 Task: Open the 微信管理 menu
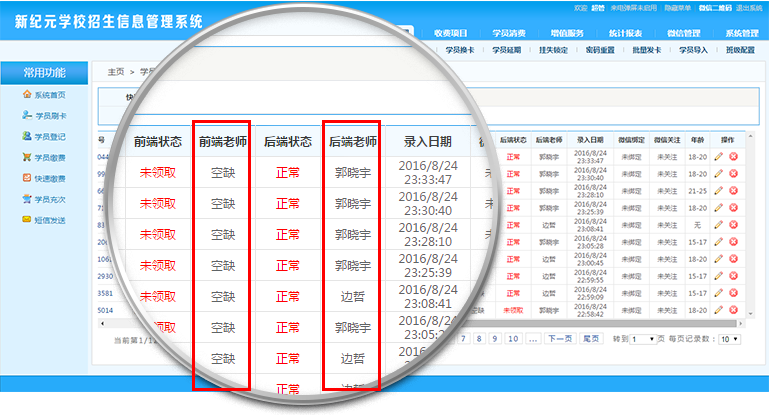(684, 33)
